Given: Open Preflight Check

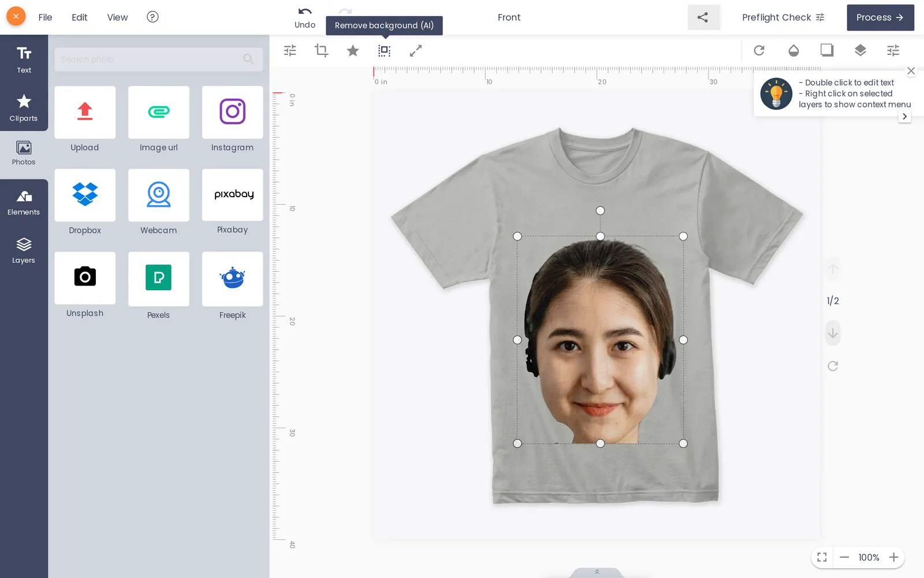Looking at the screenshot, I should click(x=783, y=17).
